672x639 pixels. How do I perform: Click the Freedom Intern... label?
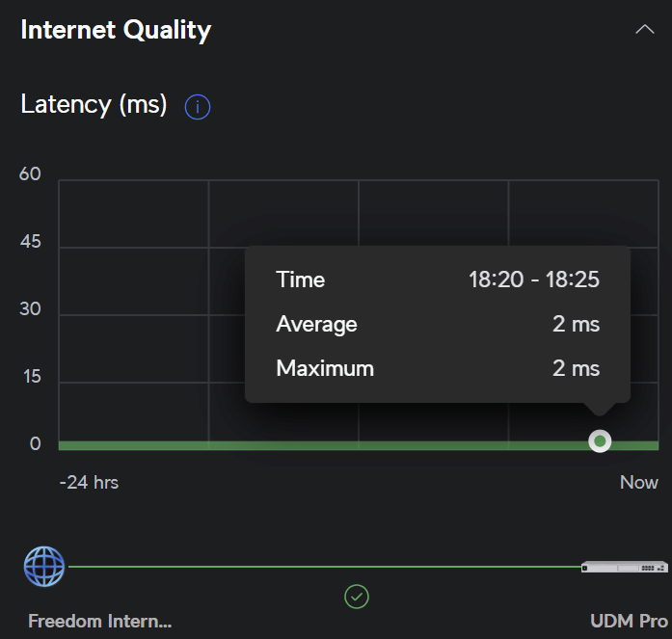100,621
